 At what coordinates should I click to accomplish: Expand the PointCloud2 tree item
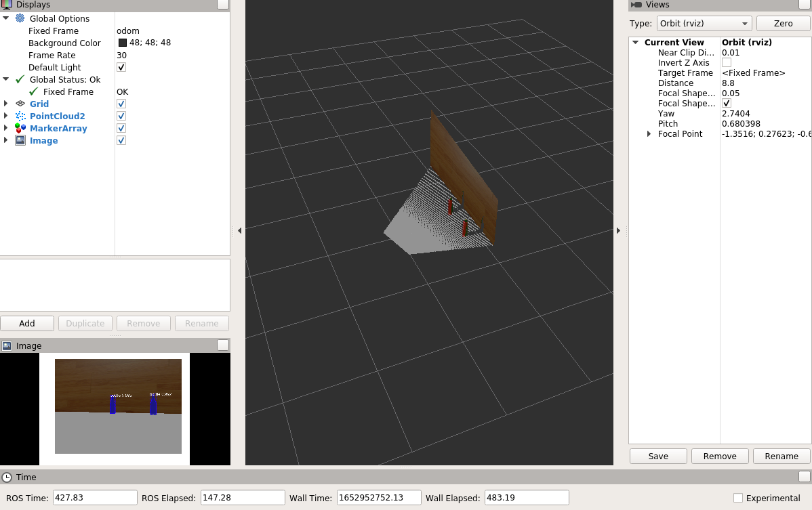[x=5, y=116]
